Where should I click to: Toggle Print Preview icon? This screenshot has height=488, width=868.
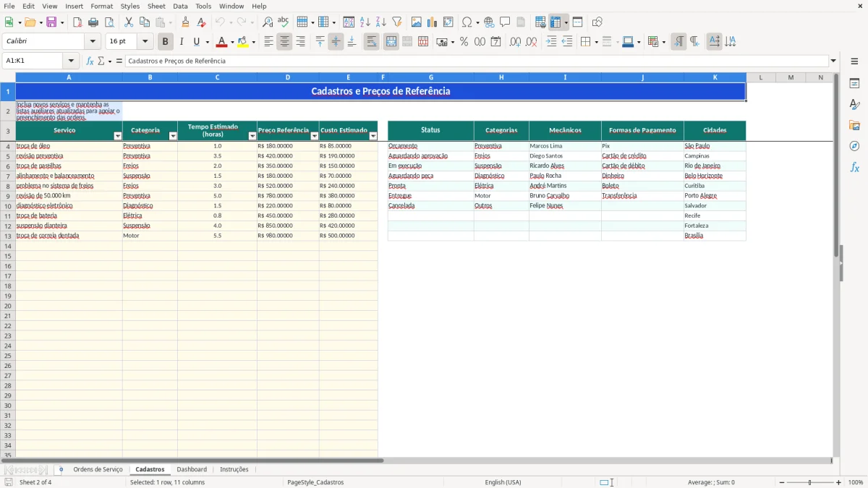[109, 22]
